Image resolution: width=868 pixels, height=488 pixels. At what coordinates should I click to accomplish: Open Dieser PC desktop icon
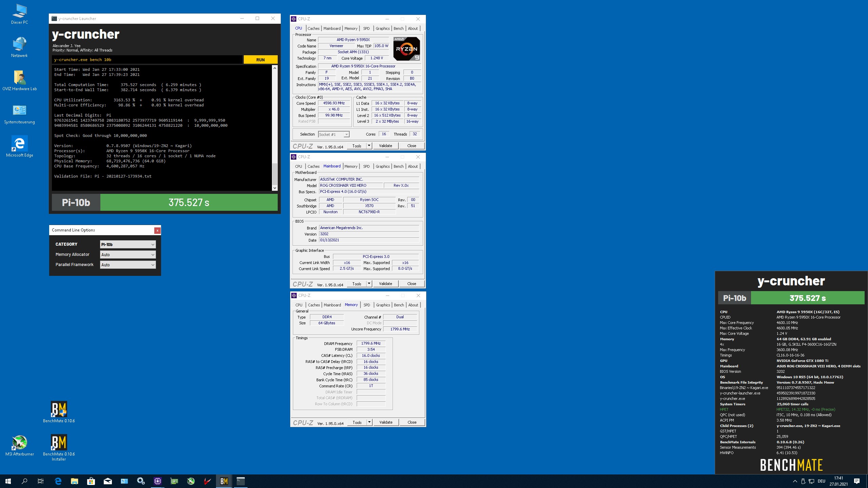pos(19,14)
